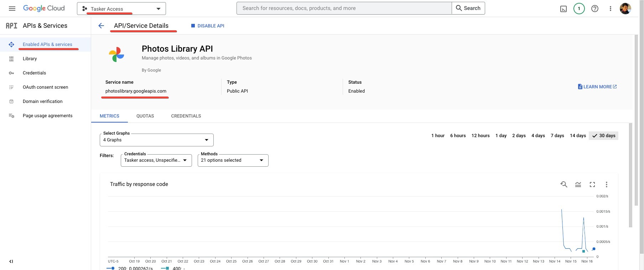Viewport: 644px width, 270px height.
Task: Open Domain verification in sidebar
Action: pyautogui.click(x=43, y=102)
